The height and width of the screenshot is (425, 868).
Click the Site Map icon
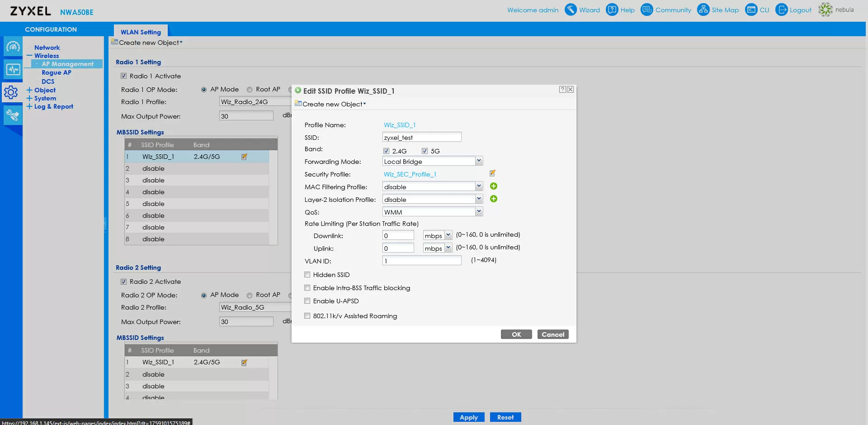(703, 10)
